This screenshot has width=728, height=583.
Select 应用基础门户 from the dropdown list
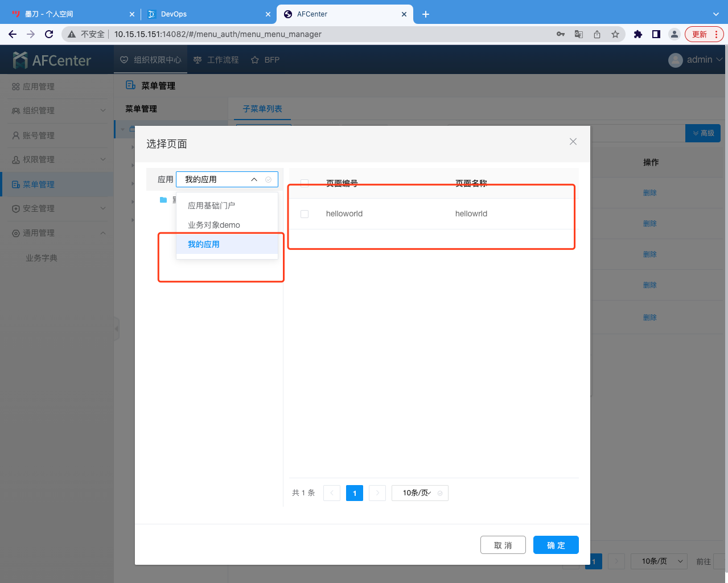pyautogui.click(x=212, y=206)
